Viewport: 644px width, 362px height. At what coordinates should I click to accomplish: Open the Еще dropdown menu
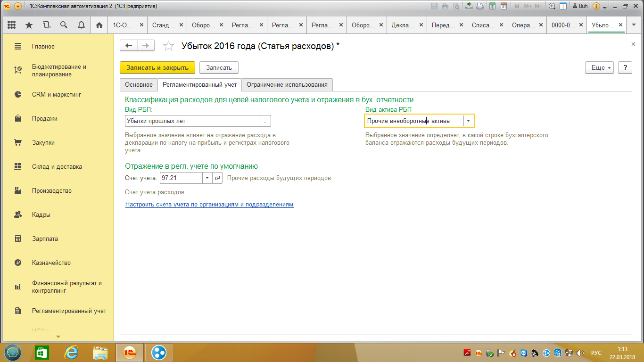coord(599,67)
